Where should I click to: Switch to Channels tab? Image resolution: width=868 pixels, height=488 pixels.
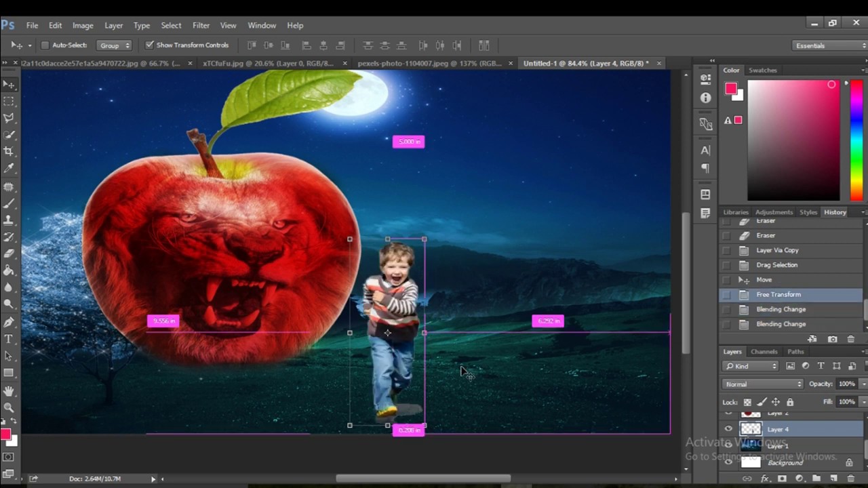click(x=764, y=352)
